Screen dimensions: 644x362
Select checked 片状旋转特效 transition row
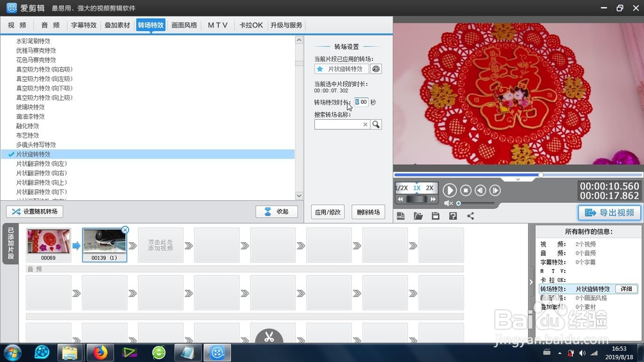tap(148, 155)
